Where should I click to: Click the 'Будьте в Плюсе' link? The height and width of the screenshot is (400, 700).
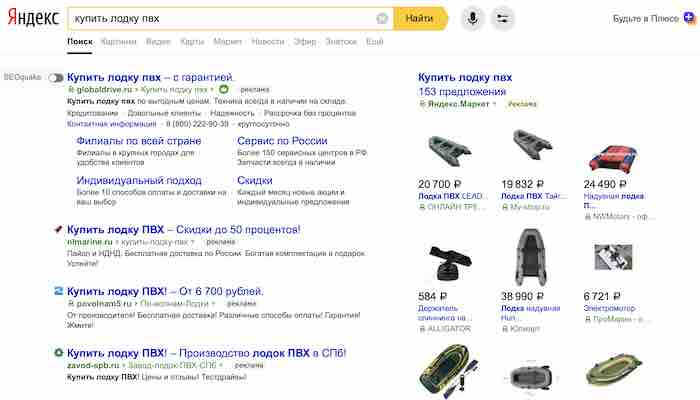point(646,19)
